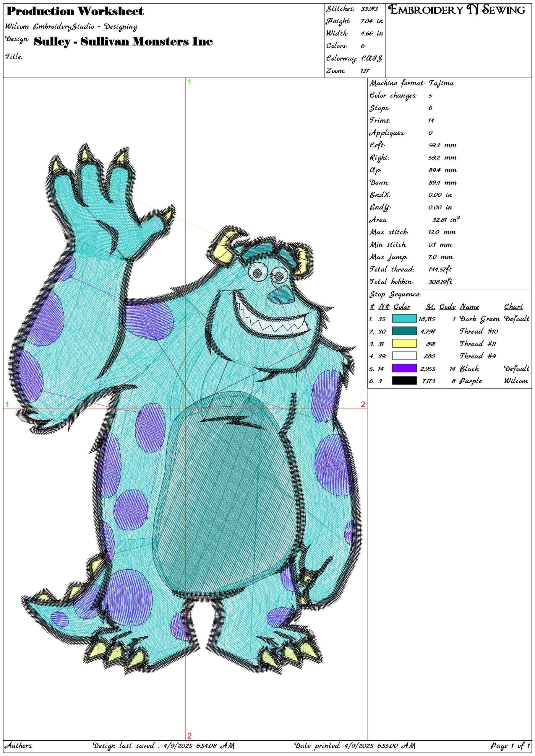
Task: Click stitch count '18,315' in stop sequence
Action: (x=427, y=319)
